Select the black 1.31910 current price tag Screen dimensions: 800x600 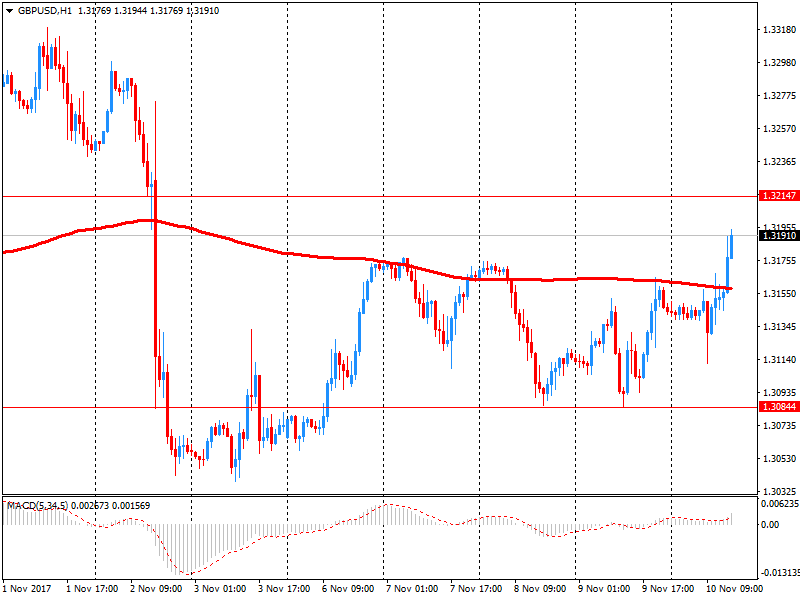[779, 235]
